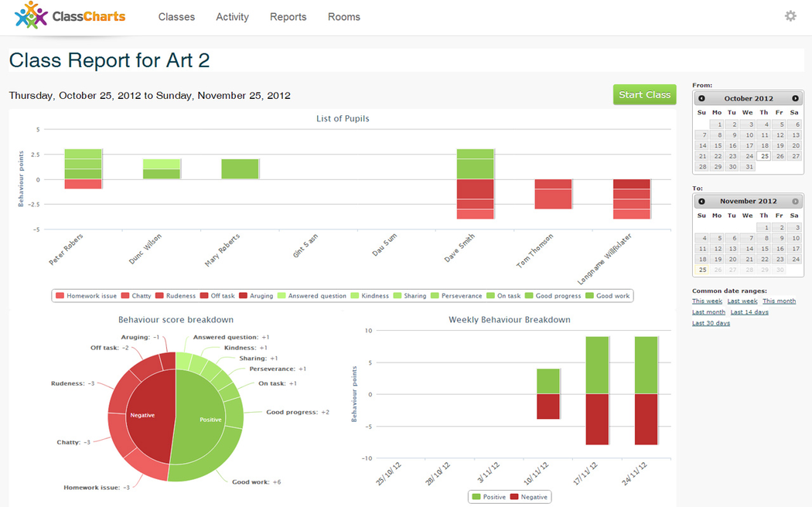The height and width of the screenshot is (507, 812).
Task: Select the Last 30 days link
Action: click(711, 324)
